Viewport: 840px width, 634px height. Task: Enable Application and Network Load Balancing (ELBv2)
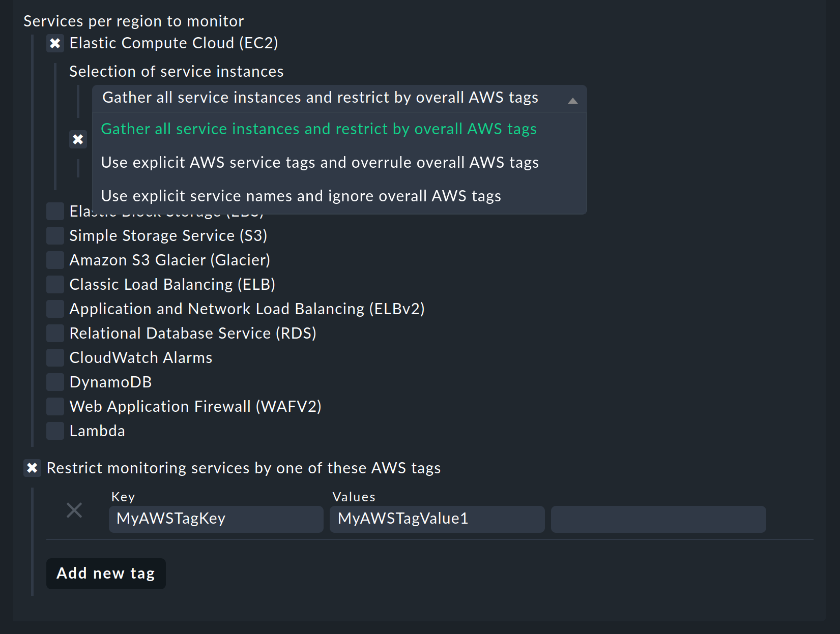pos(54,309)
